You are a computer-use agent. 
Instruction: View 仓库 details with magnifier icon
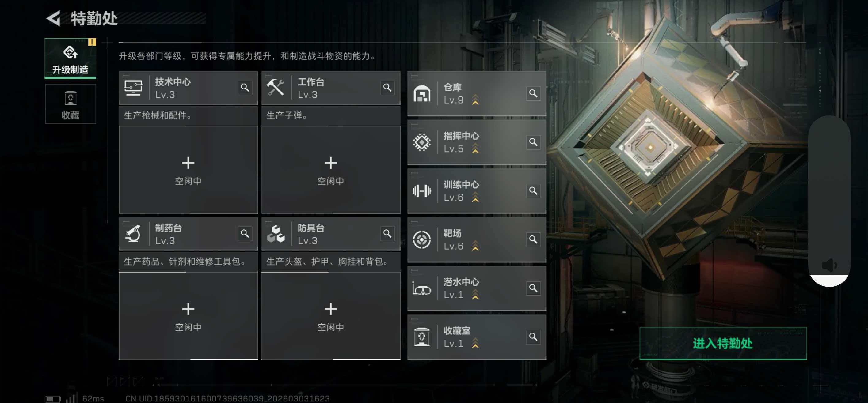pos(533,93)
